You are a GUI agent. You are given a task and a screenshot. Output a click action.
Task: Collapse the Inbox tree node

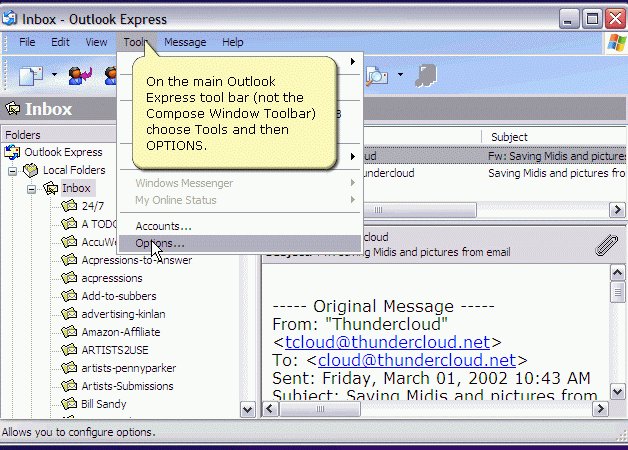point(31,189)
